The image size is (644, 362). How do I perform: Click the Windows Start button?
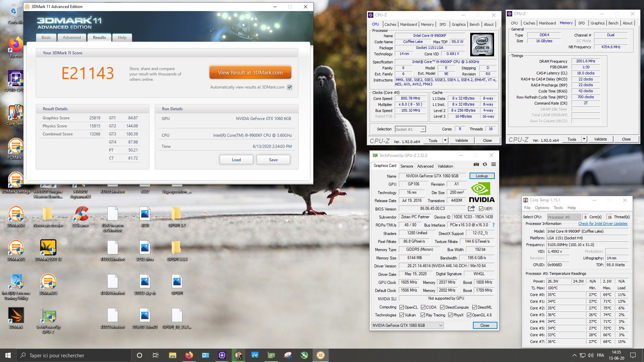pyautogui.click(x=8, y=355)
